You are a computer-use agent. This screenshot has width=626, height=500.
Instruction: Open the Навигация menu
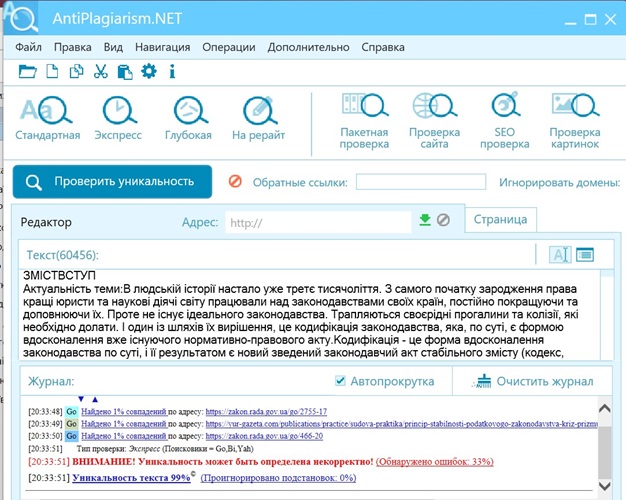(x=162, y=47)
